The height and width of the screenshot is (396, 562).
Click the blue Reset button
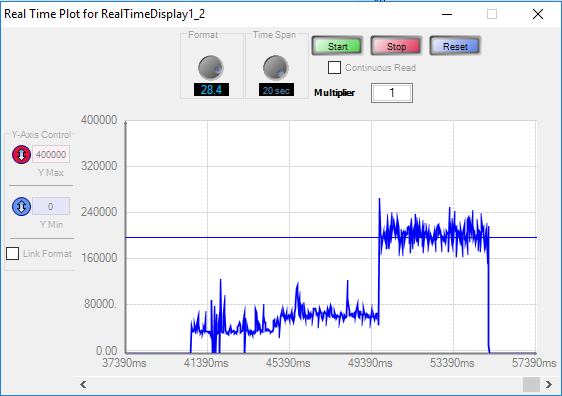click(x=455, y=46)
